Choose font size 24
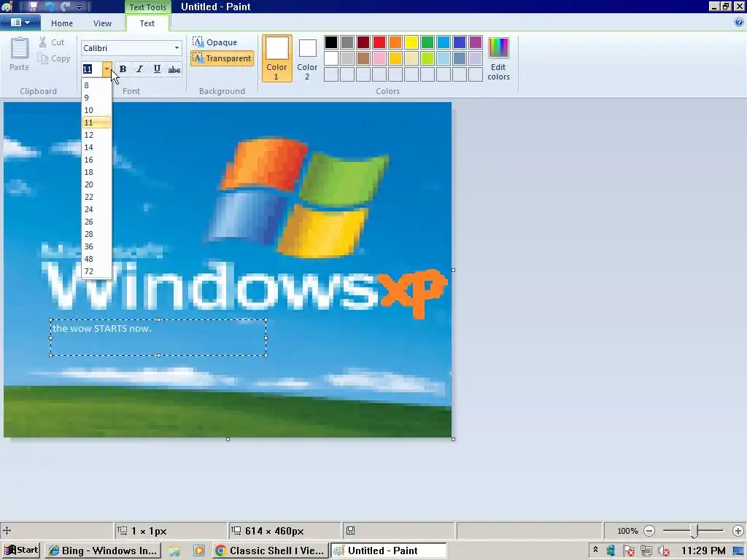Viewport: 747px width, 560px height. coord(96,209)
